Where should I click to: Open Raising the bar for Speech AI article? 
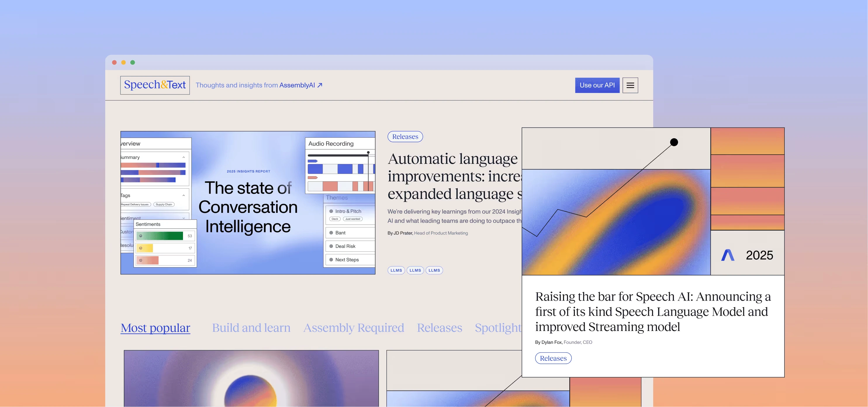pos(652,312)
